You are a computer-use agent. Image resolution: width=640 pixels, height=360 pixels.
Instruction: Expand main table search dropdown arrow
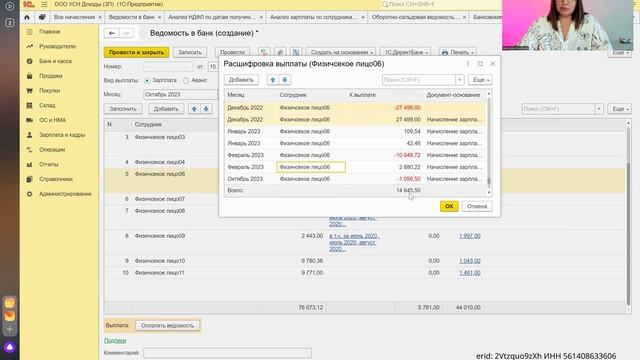pyautogui.click(x=599, y=109)
